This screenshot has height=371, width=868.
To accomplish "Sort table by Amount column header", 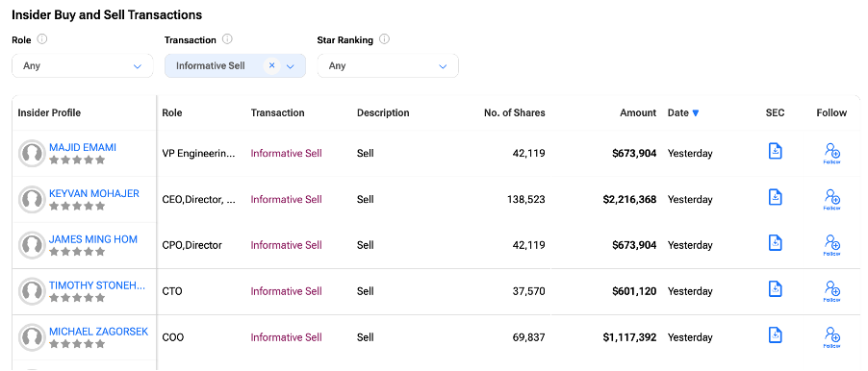I will [x=638, y=112].
